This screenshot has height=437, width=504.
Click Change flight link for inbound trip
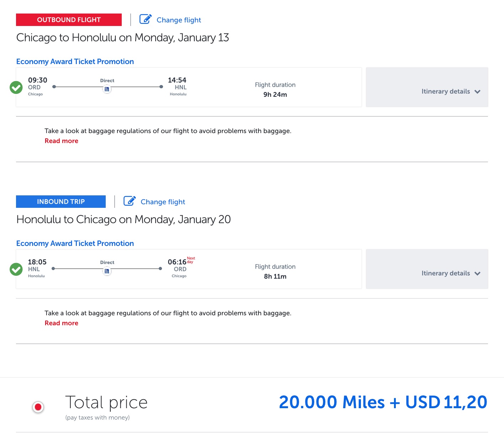coord(163,202)
